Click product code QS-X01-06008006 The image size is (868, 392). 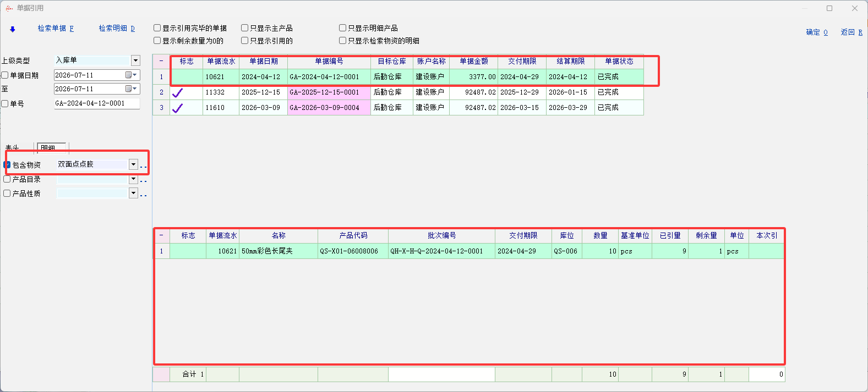pyautogui.click(x=353, y=251)
